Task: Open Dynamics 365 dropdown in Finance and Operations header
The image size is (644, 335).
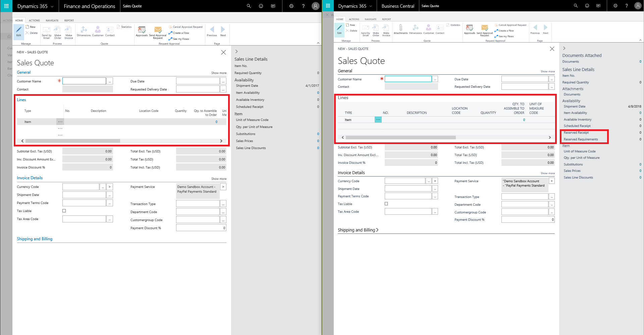Action: (x=35, y=6)
